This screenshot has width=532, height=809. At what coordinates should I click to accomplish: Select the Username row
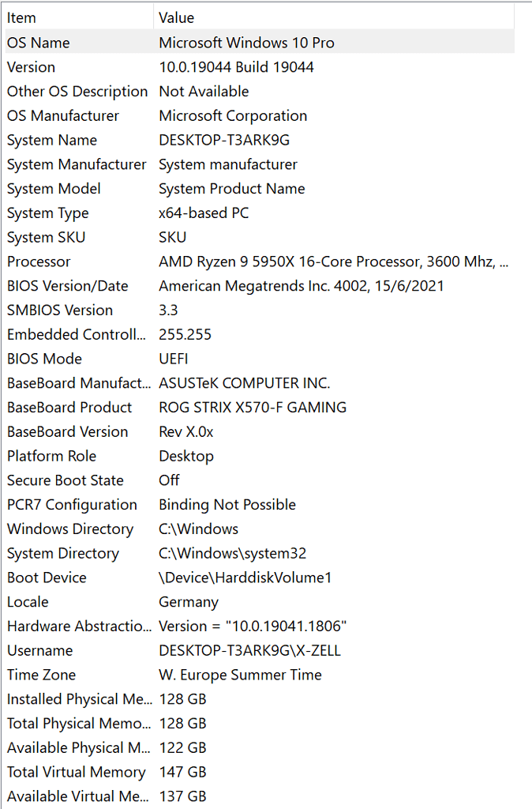pos(260,650)
